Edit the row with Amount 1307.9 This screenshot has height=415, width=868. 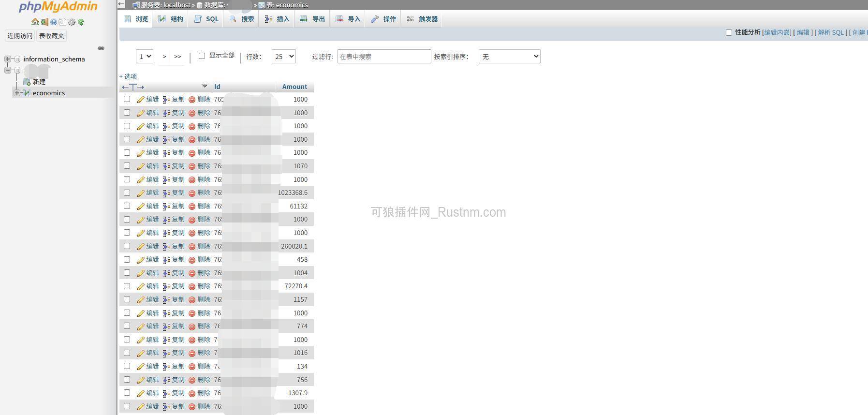[147, 393]
